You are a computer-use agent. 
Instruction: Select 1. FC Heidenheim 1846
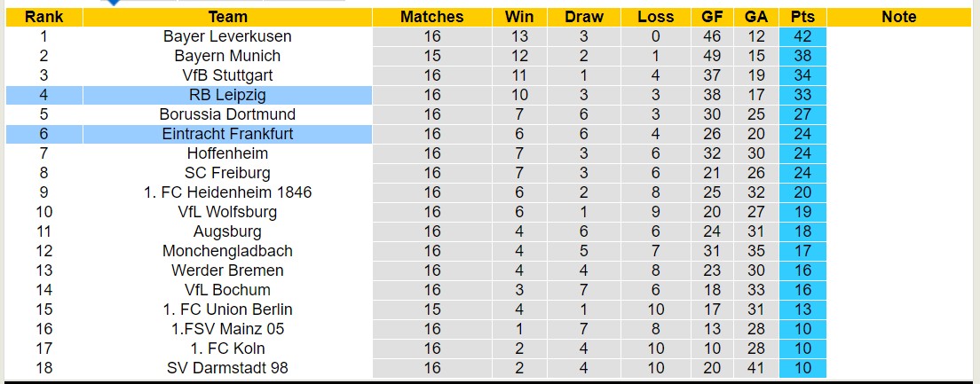pyautogui.click(x=227, y=192)
